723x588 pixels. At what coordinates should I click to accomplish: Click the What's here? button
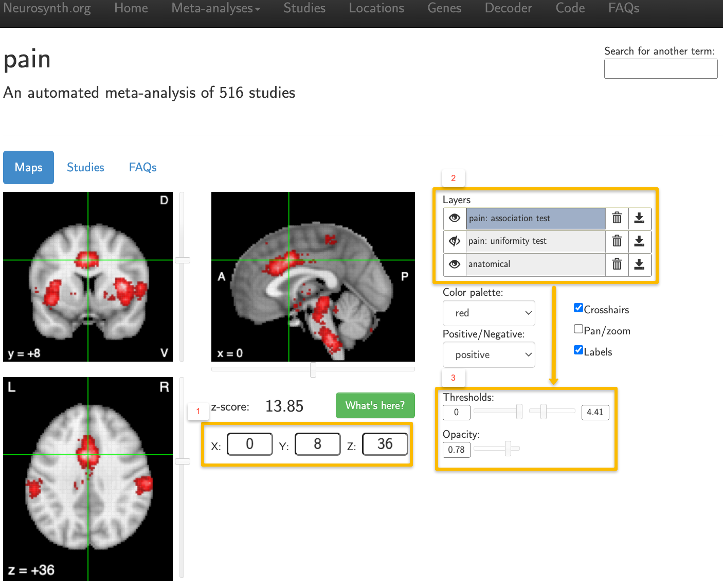click(x=375, y=405)
